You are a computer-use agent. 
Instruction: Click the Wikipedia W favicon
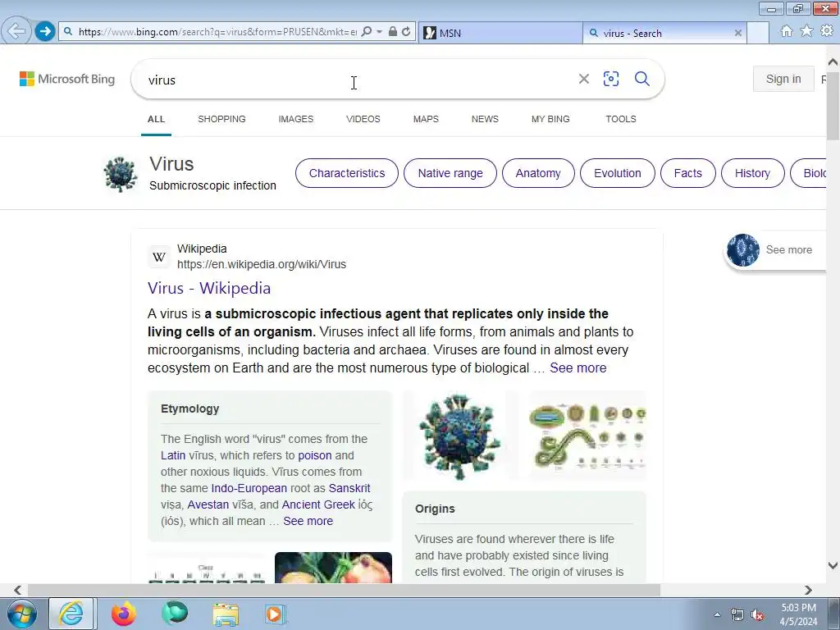(159, 257)
